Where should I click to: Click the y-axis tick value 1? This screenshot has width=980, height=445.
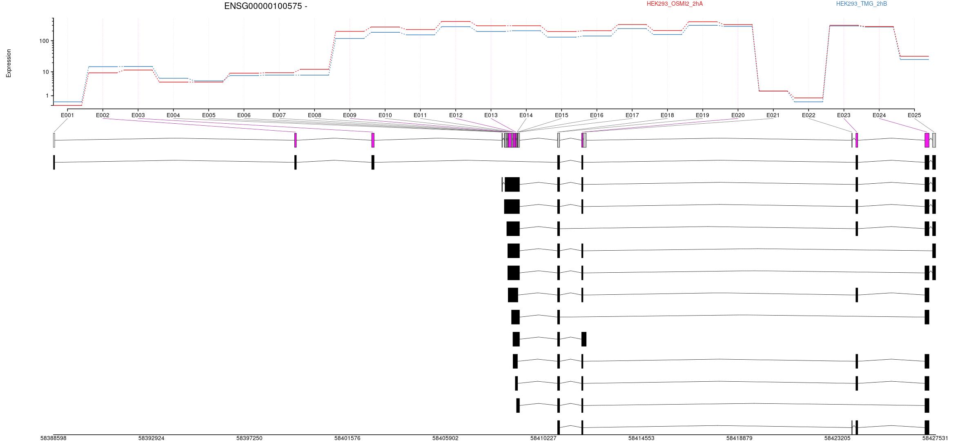47,96
